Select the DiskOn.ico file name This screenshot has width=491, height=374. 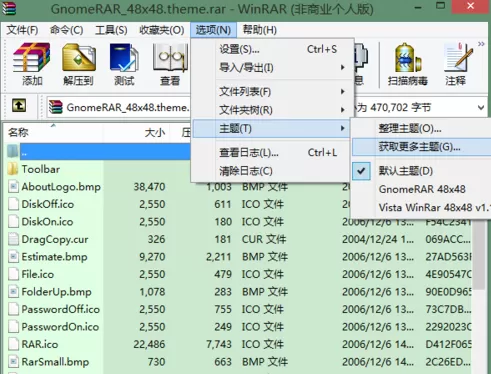click(x=47, y=222)
